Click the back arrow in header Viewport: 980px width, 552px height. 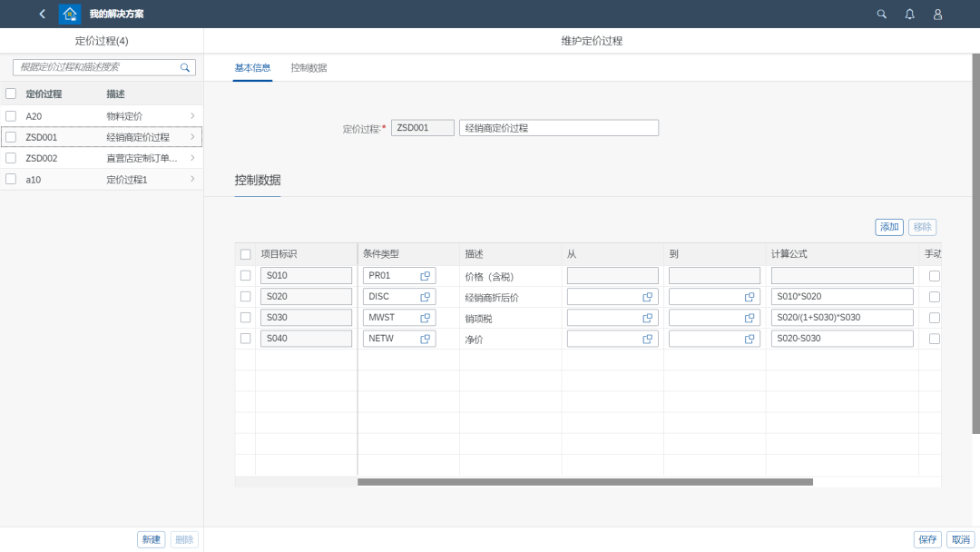point(42,14)
